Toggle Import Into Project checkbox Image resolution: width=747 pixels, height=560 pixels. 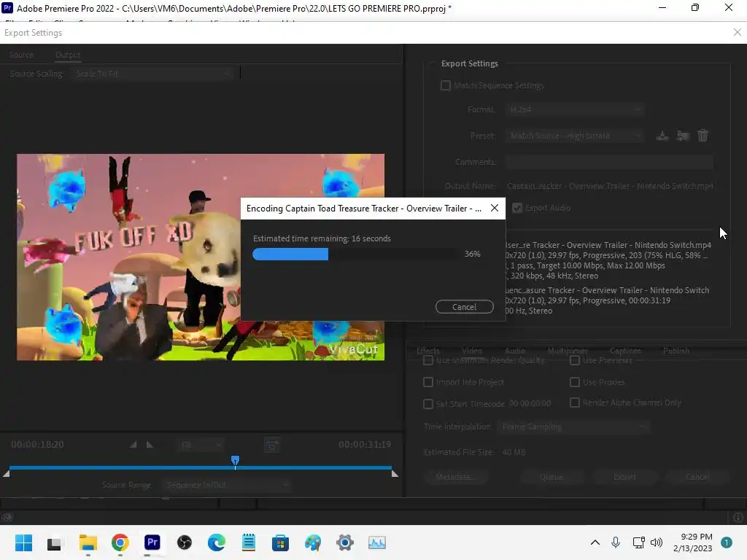[x=428, y=382]
